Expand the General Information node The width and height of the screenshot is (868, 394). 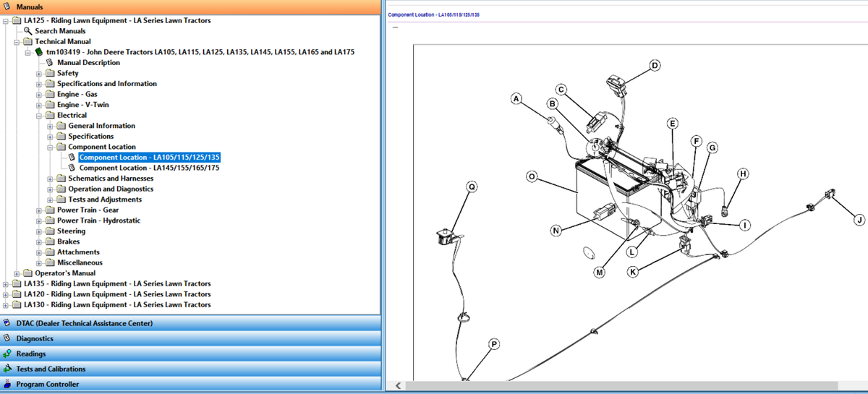(50, 126)
